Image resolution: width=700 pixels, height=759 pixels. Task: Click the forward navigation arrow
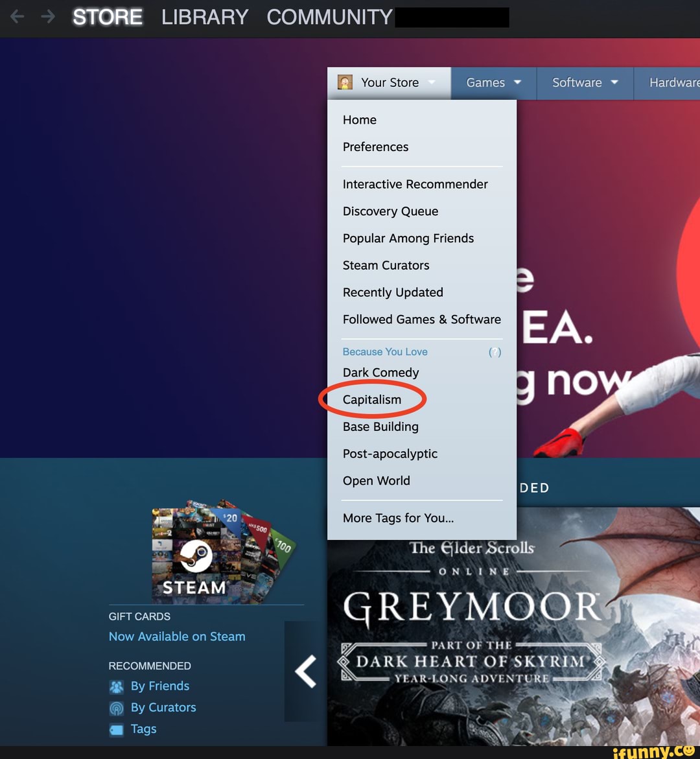click(x=48, y=18)
